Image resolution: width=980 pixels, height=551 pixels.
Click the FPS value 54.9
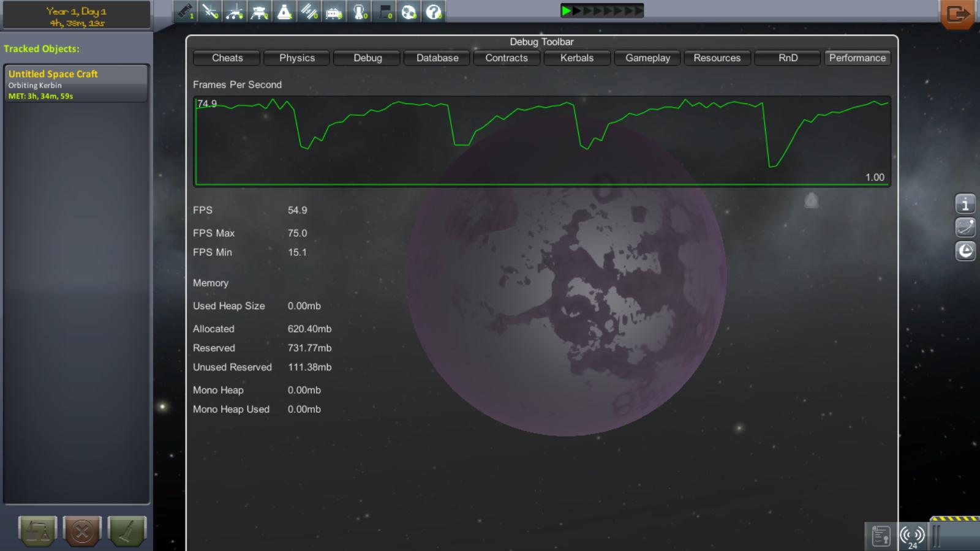[x=298, y=210]
